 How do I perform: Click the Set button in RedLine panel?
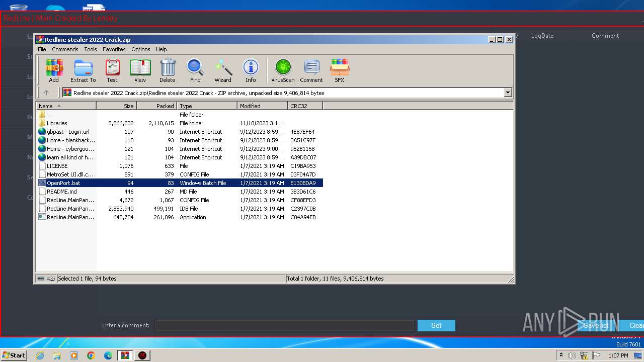(436, 325)
